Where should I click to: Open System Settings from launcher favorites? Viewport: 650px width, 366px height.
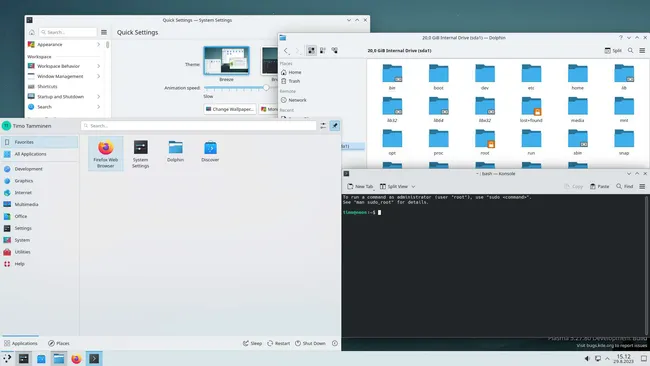click(x=141, y=154)
